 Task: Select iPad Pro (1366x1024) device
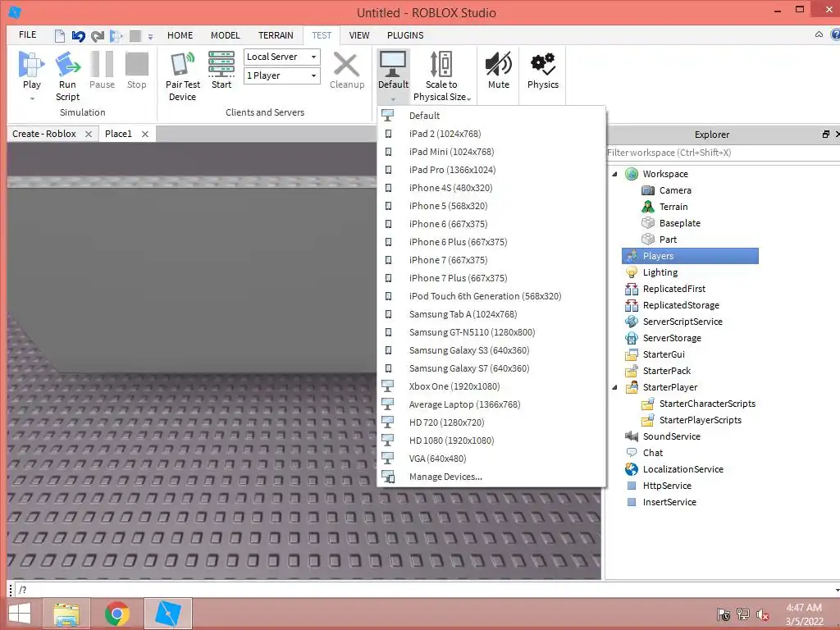click(x=491, y=170)
